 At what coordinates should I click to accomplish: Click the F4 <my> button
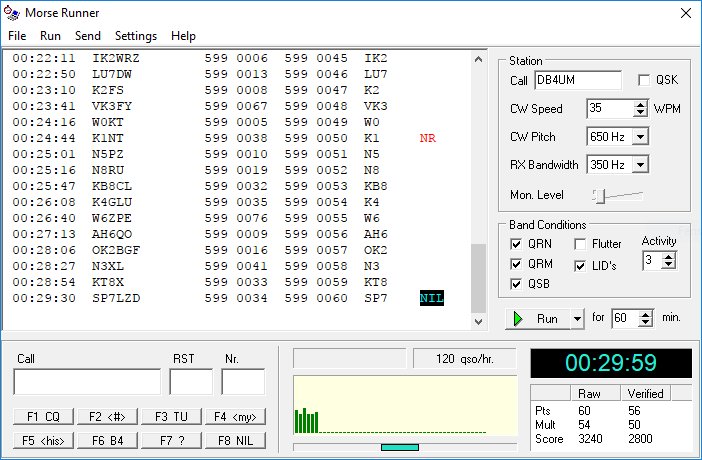tap(235, 417)
